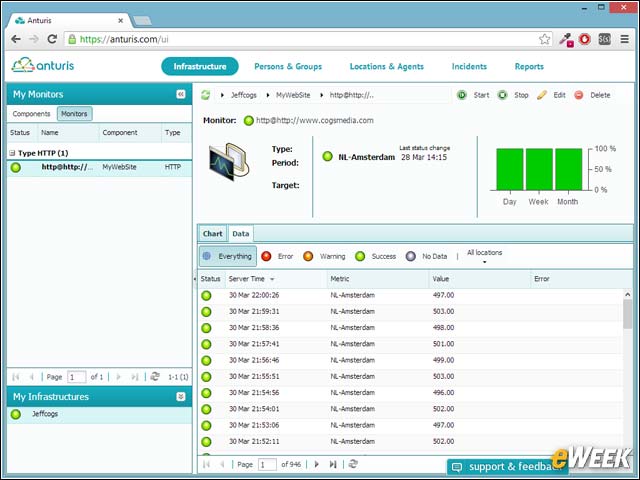Viewport: 640px width, 480px height.
Task: Select the 30 Mar 21:57:41 data row
Action: coord(411,344)
